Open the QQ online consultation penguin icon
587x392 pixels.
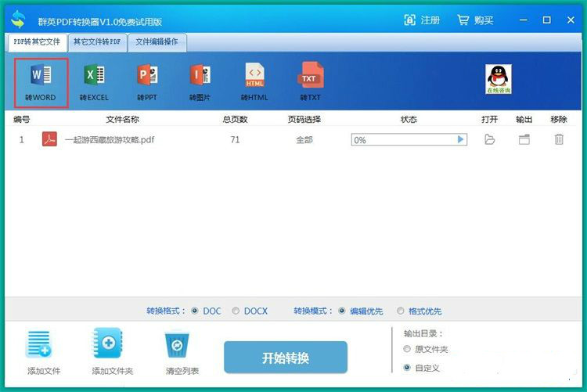click(499, 79)
